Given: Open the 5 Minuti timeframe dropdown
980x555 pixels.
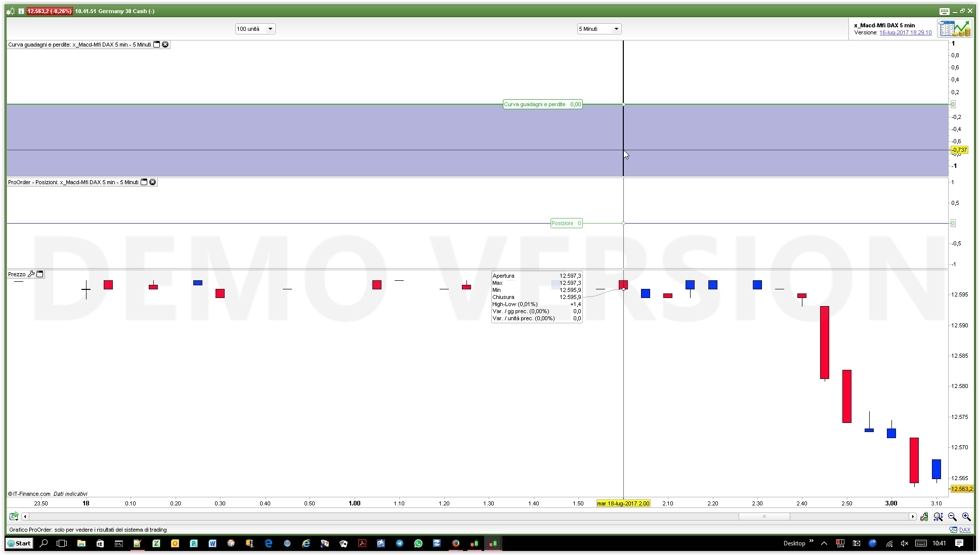Looking at the screenshot, I should point(616,29).
